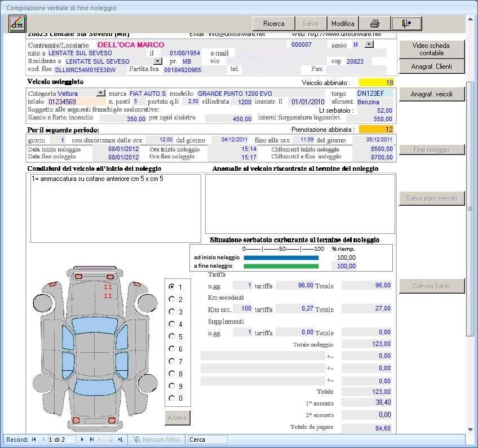Go to the next record
The image size is (478, 448).
[82, 440]
